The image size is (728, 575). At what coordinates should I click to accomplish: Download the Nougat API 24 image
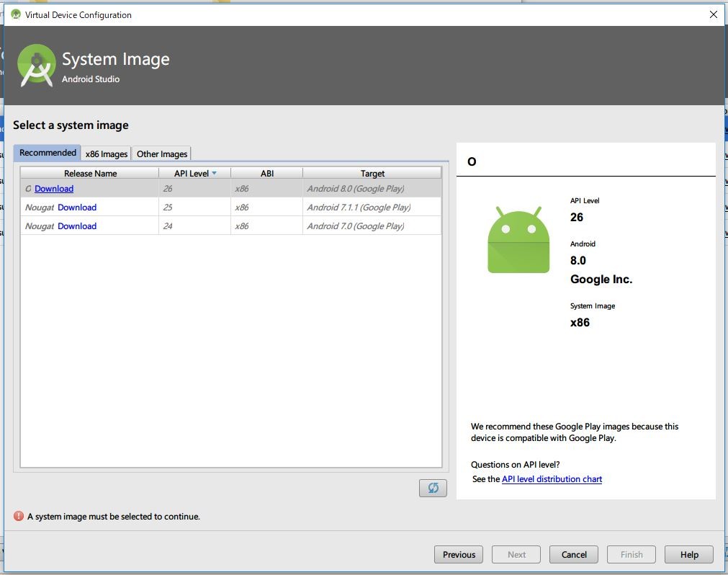point(77,226)
